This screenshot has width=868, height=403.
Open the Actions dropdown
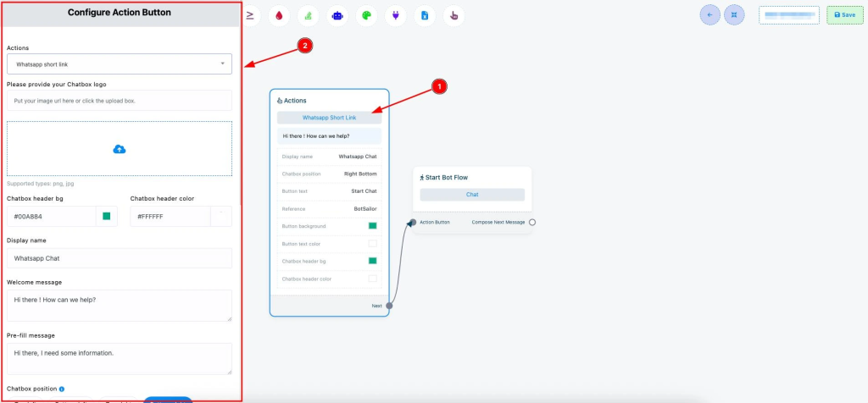pyautogui.click(x=120, y=63)
